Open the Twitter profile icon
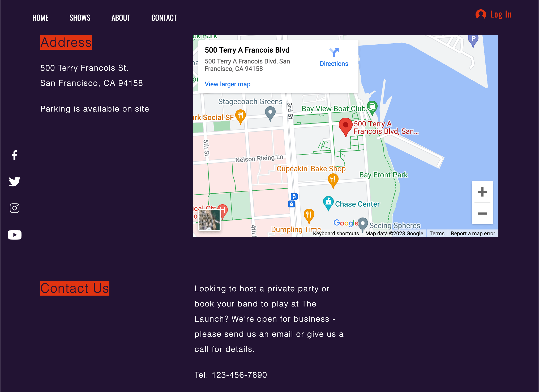539x392 pixels. pos(15,181)
